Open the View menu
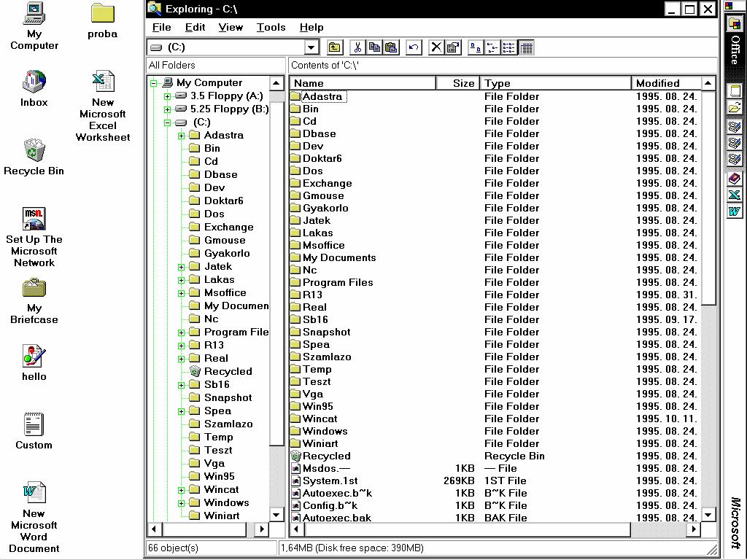The image size is (747, 560). point(231,27)
